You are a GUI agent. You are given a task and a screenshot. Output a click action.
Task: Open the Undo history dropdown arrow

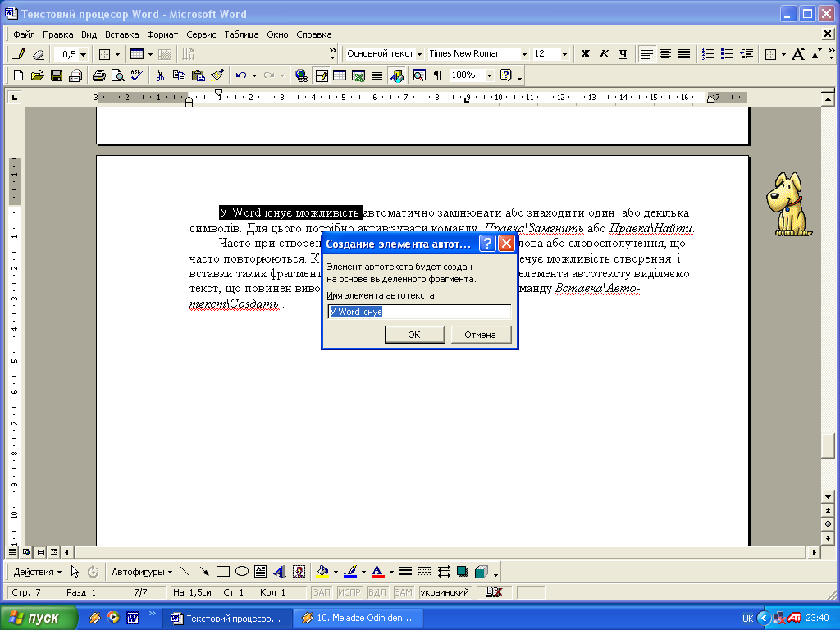point(254,75)
